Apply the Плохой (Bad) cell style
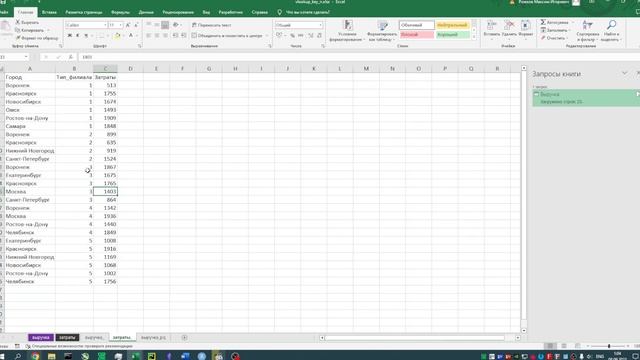640x360 pixels. click(416, 35)
